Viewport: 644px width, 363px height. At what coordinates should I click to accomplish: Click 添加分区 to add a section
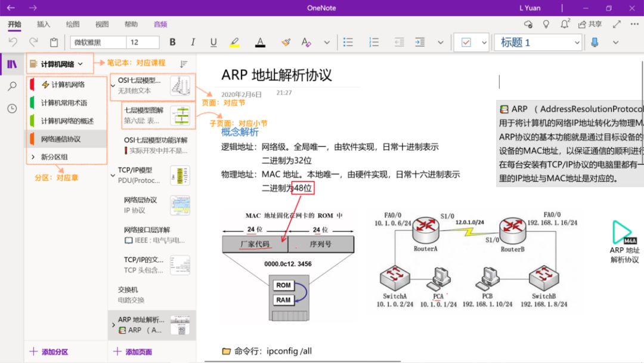coord(49,352)
